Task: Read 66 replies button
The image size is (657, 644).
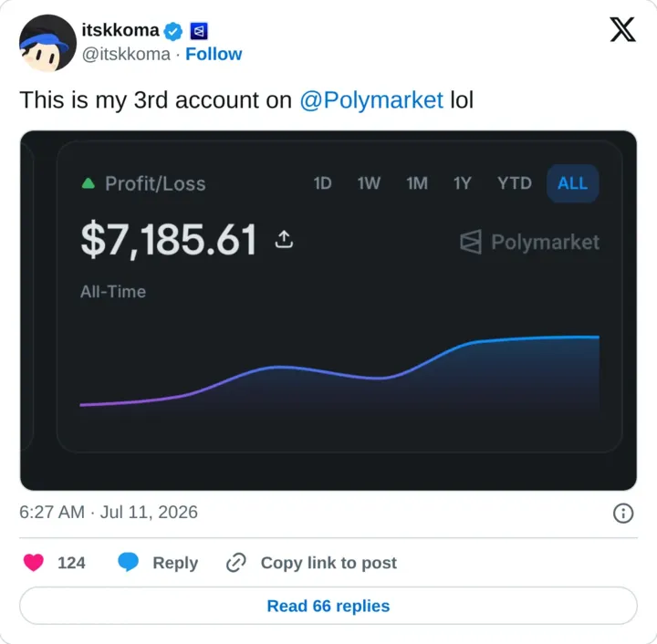Action: coord(328,606)
